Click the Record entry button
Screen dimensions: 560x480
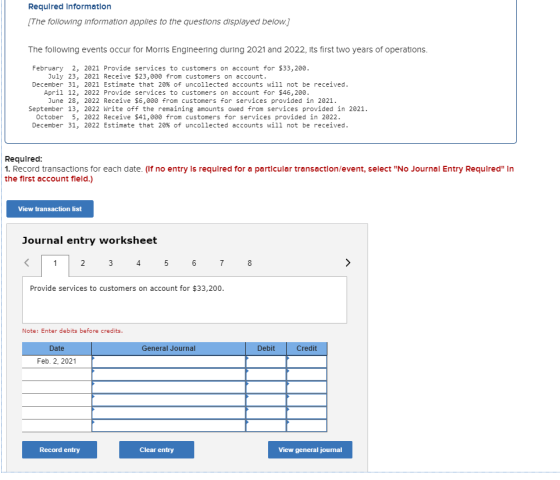tap(60, 450)
